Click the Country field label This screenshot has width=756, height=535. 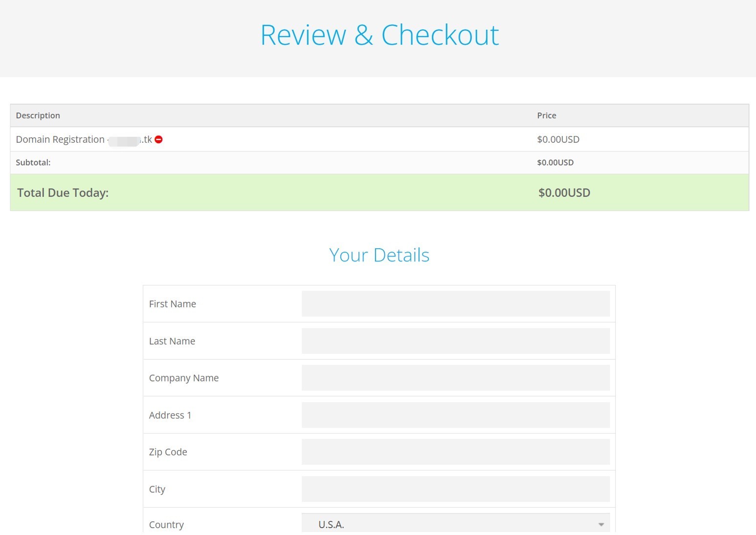click(166, 524)
